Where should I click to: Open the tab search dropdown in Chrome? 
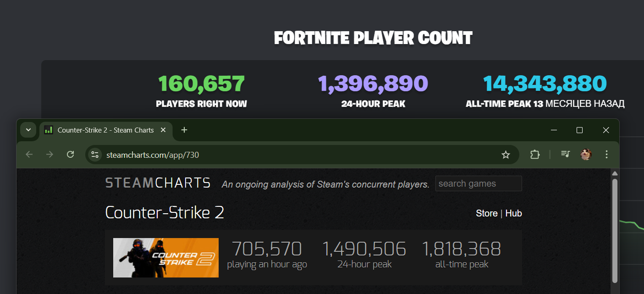[x=28, y=130]
